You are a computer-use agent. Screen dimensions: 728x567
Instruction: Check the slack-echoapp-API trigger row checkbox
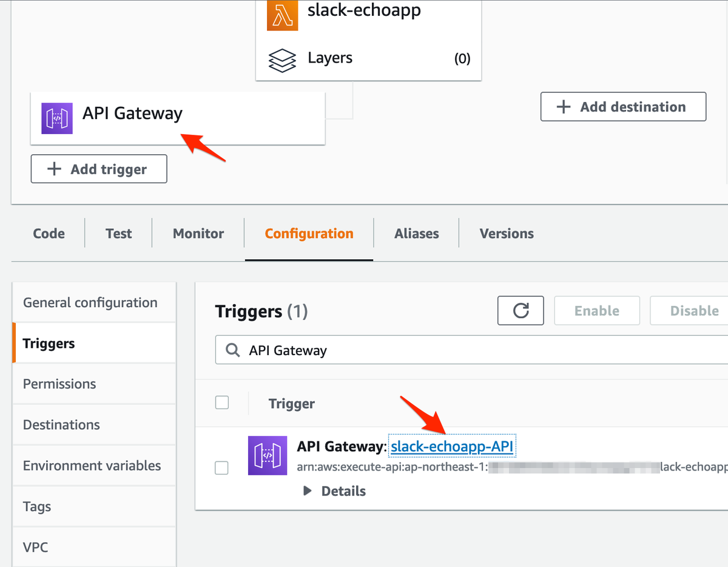[222, 467]
